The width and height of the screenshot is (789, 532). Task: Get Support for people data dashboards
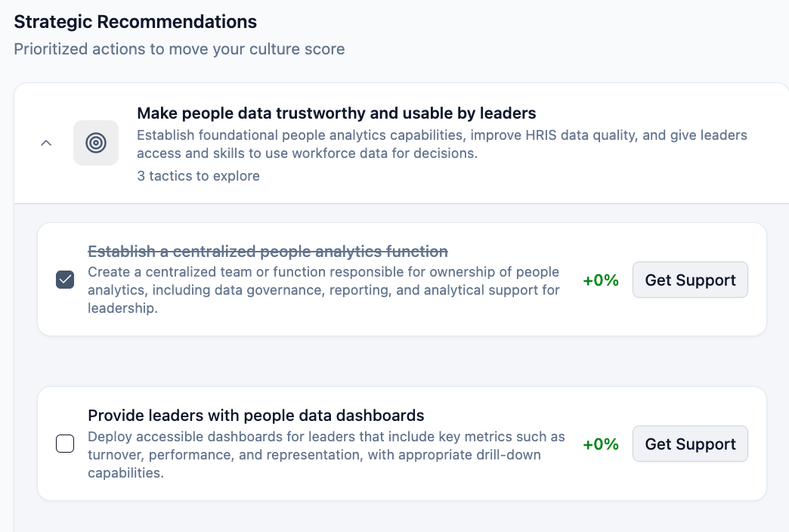tap(689, 444)
